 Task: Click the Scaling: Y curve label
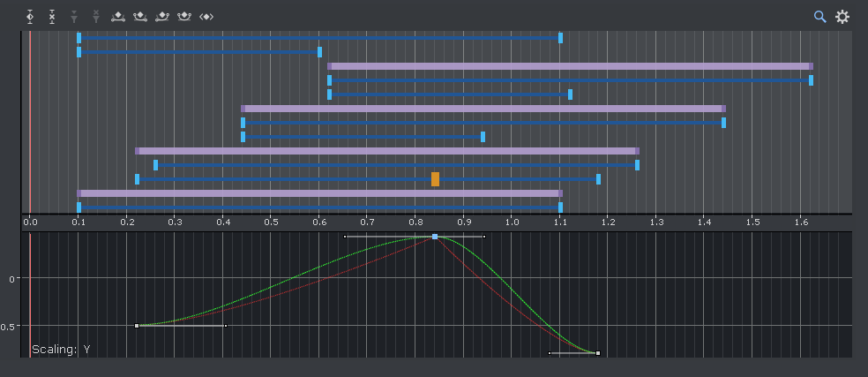[x=61, y=350]
